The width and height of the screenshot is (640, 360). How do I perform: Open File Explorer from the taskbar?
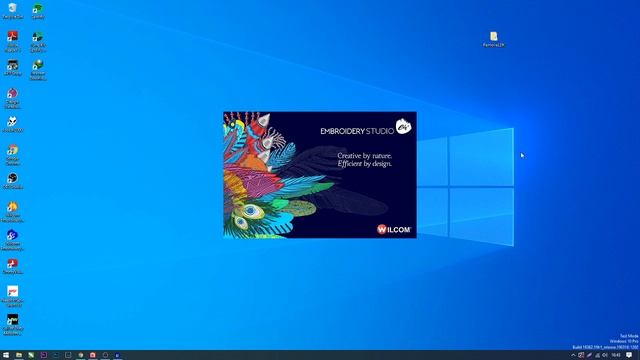pos(19,355)
